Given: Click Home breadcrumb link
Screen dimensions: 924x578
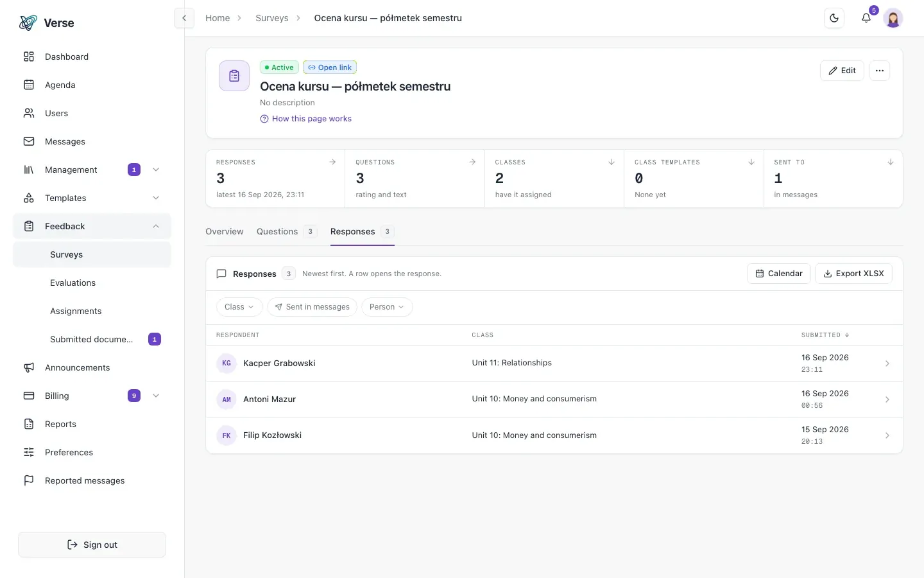Looking at the screenshot, I should point(218,18).
